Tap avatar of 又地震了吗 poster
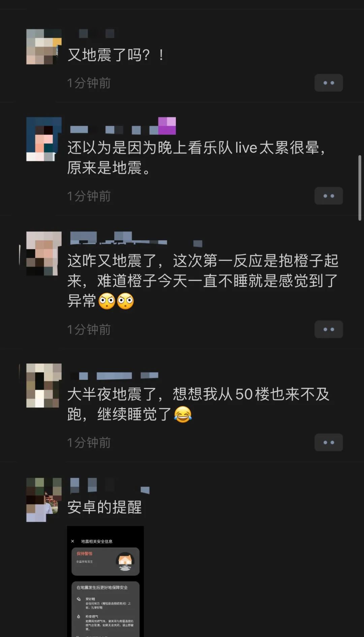The image size is (364, 637). [44, 47]
